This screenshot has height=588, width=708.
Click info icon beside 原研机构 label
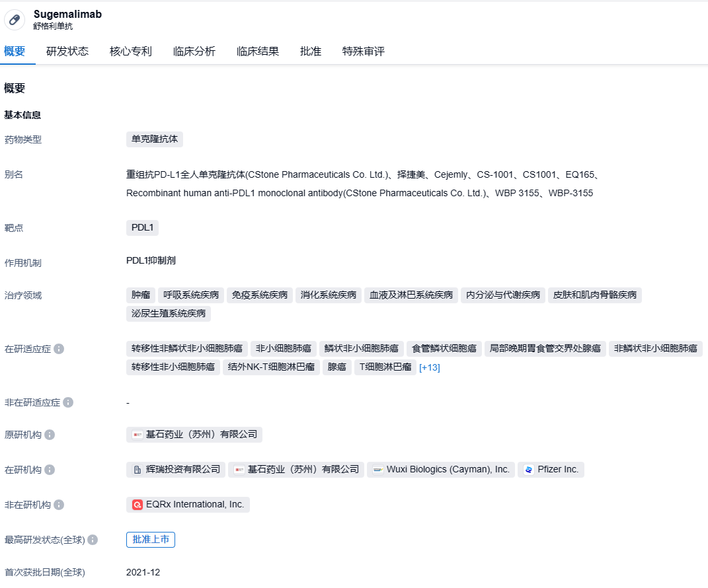50,435
